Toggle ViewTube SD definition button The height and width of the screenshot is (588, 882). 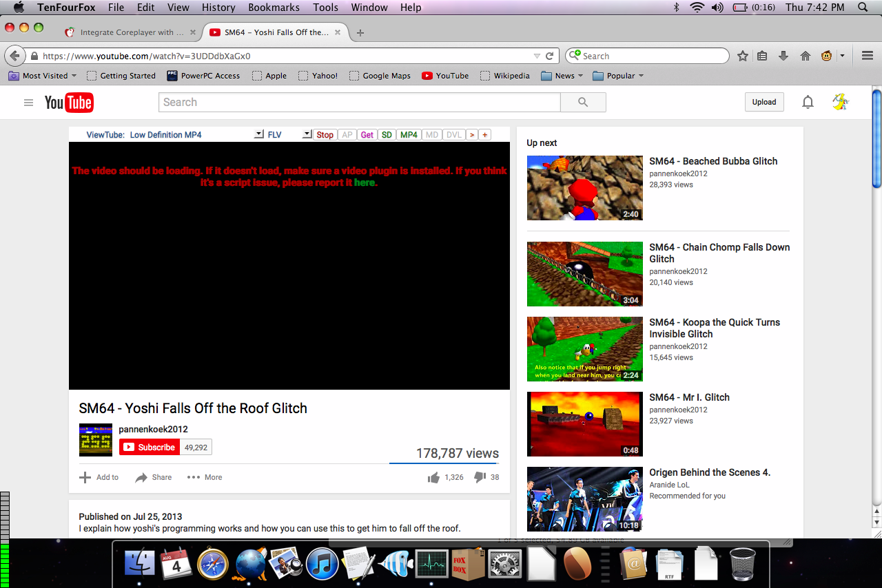(387, 135)
